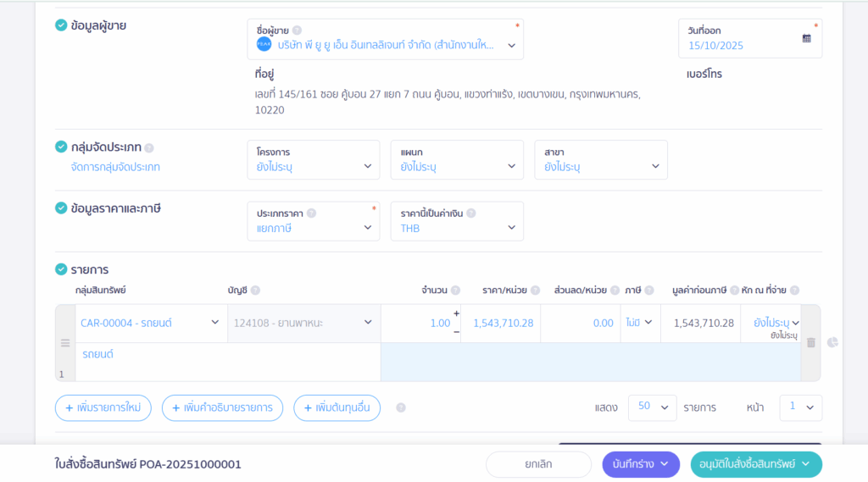Click the drag handle on item row

tap(64, 343)
